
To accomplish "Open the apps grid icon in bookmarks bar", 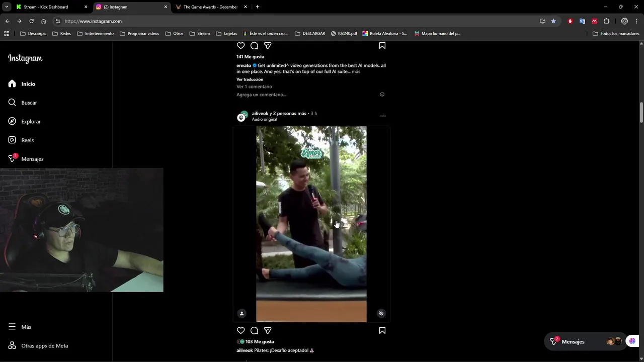I will 7,34.
